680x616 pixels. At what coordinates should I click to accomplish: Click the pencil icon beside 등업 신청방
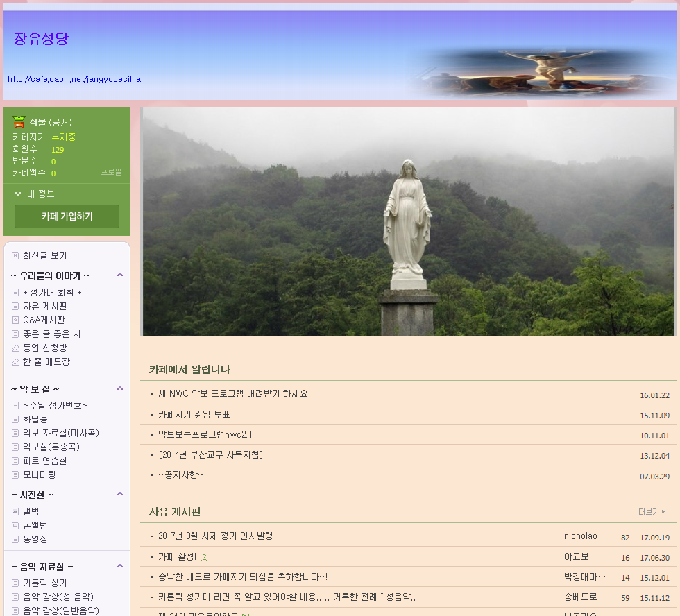pyautogui.click(x=15, y=348)
